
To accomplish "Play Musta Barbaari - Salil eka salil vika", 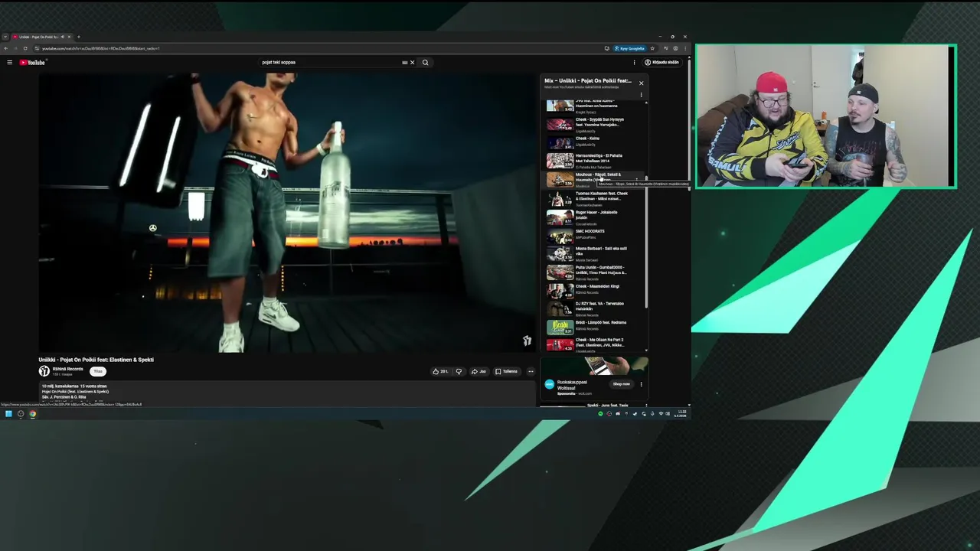I will click(593, 254).
